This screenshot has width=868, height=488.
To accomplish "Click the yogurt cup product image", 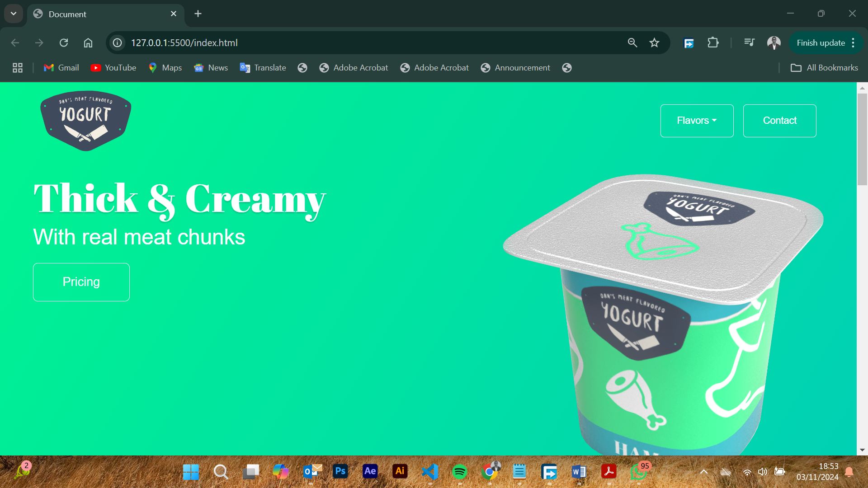I will pyautogui.click(x=663, y=314).
